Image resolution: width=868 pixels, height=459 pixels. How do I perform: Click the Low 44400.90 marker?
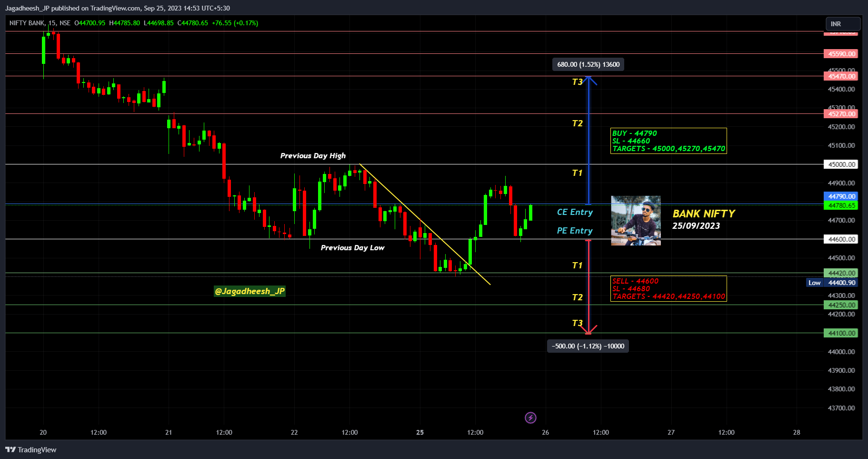tap(832, 283)
